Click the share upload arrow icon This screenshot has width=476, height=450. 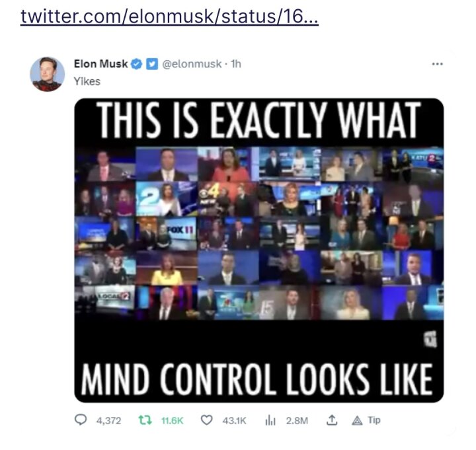[x=332, y=420]
